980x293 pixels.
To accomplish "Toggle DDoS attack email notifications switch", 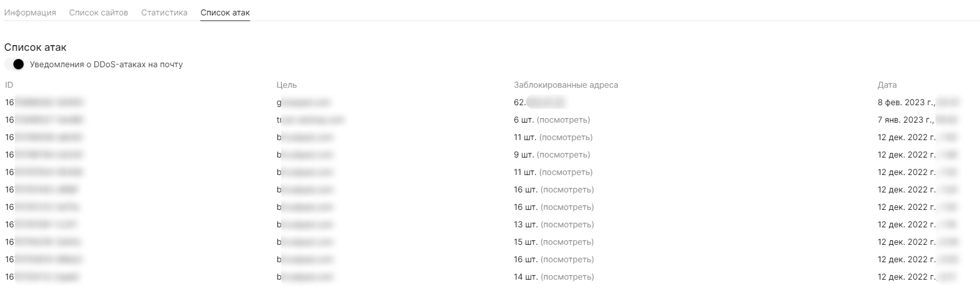I will click(x=14, y=64).
